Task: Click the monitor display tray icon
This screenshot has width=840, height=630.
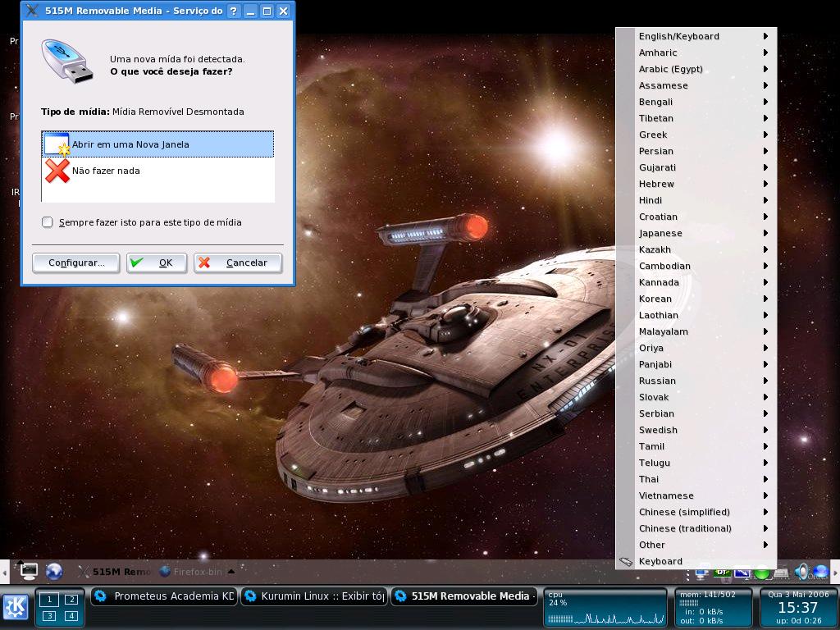Action: click(x=701, y=573)
